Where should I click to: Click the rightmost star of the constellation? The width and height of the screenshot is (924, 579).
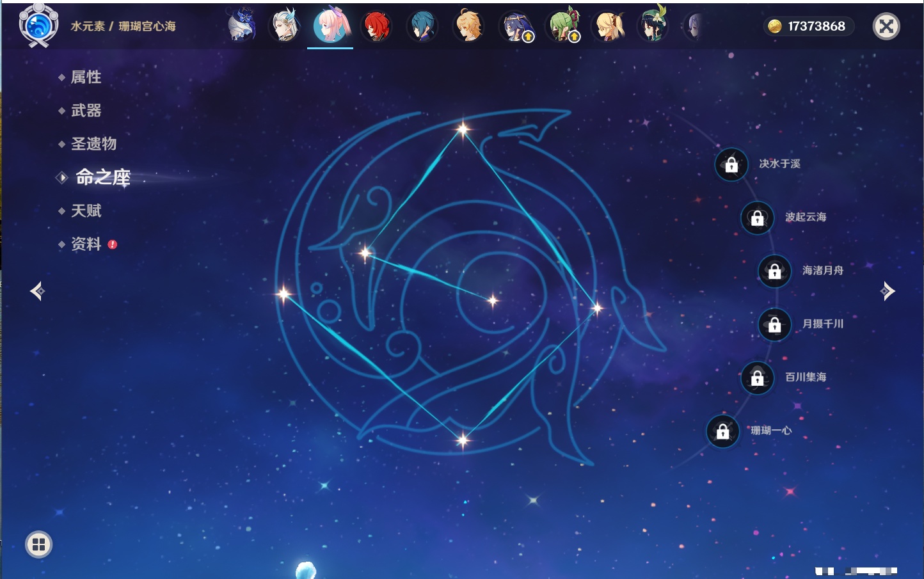597,308
